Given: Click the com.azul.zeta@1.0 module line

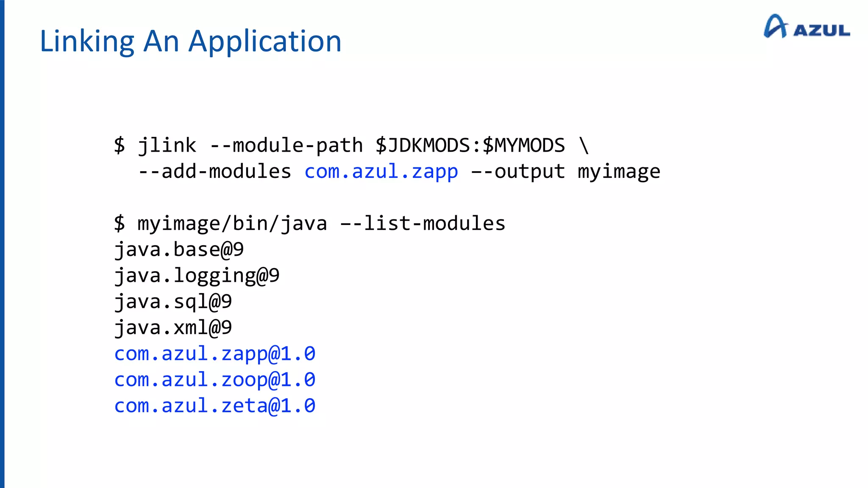Looking at the screenshot, I should tap(214, 406).
